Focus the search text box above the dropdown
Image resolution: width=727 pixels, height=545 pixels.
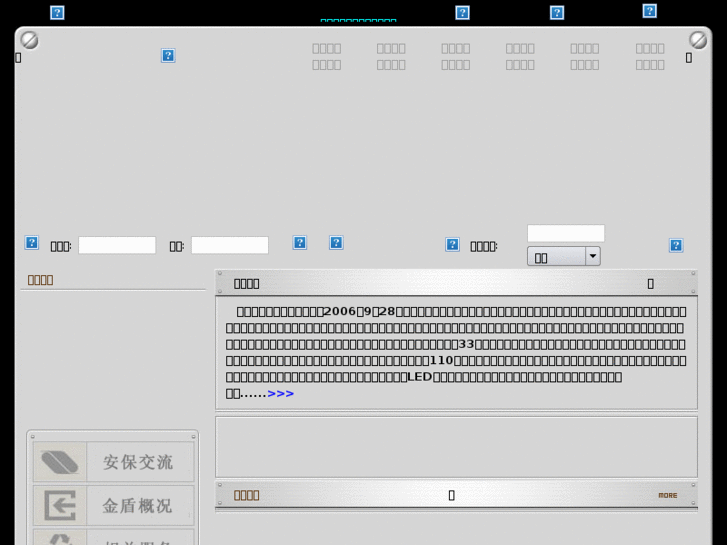coord(566,233)
